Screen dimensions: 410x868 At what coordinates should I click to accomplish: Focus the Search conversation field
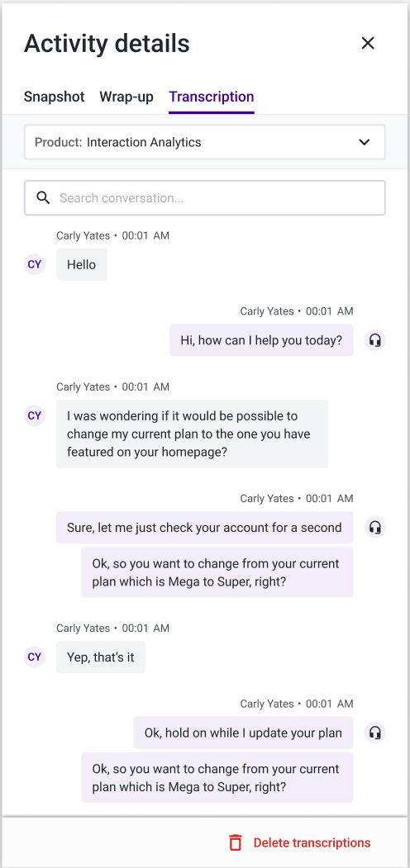(204, 197)
